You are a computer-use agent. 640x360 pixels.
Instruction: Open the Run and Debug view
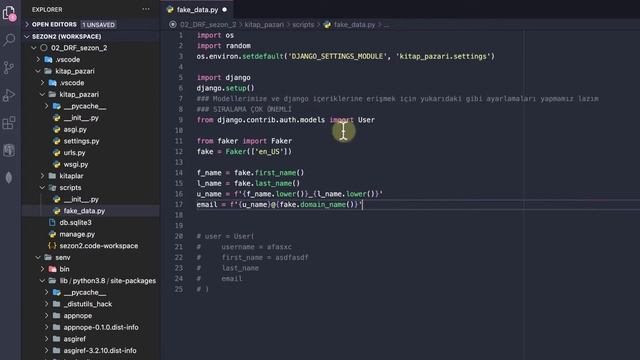9,95
